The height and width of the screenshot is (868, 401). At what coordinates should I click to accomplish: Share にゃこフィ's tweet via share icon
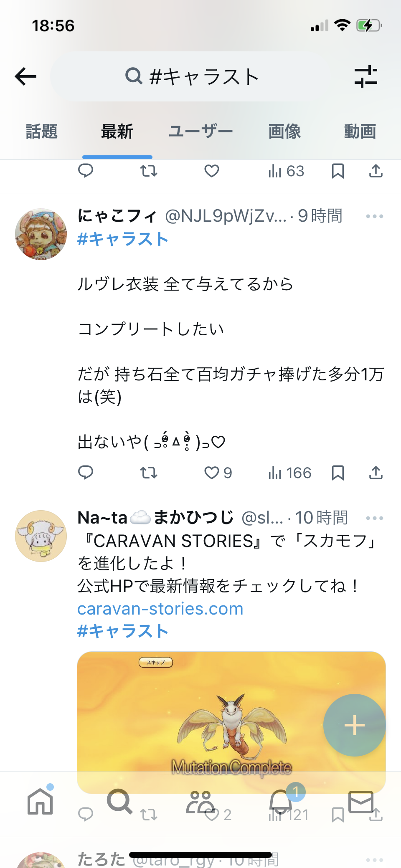tap(376, 473)
